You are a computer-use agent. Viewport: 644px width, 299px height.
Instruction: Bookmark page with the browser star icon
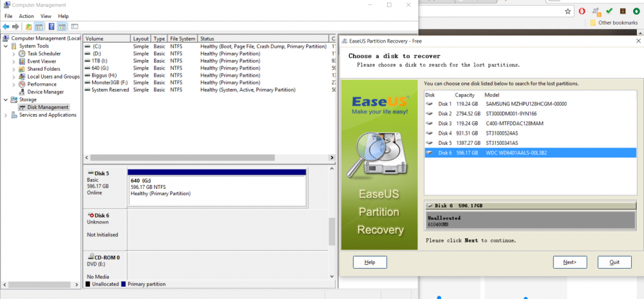coord(567,11)
